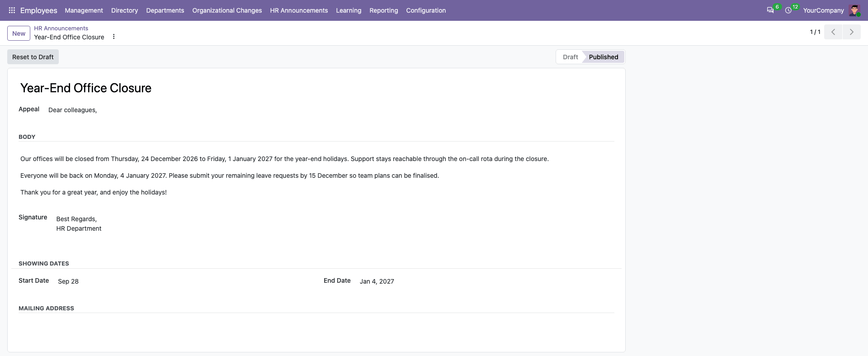This screenshot has width=868, height=356.
Task: Click the 'HR Department' signature line
Action: pyautogui.click(x=79, y=228)
